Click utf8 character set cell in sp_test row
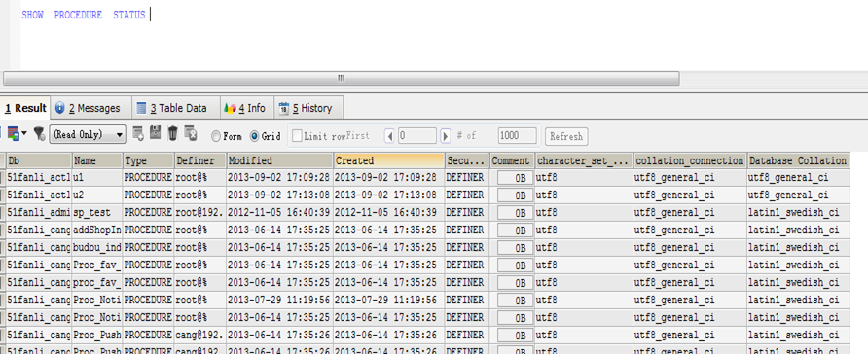Viewport: 868px width, 354px height. point(584,212)
